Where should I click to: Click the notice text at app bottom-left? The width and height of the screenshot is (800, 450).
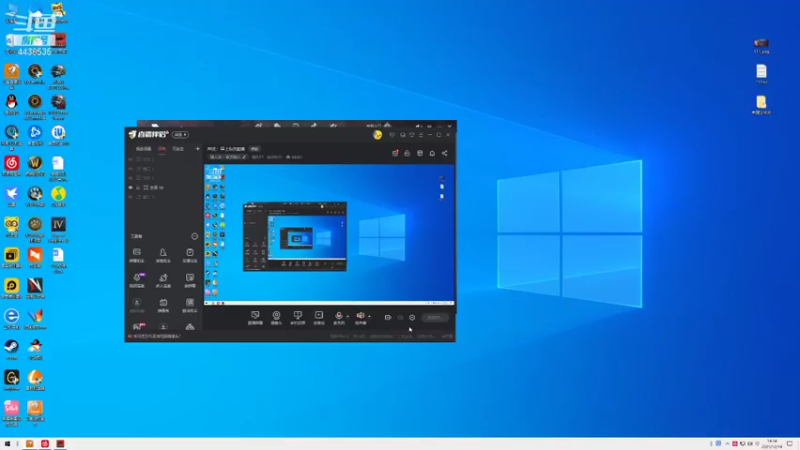pos(157,336)
